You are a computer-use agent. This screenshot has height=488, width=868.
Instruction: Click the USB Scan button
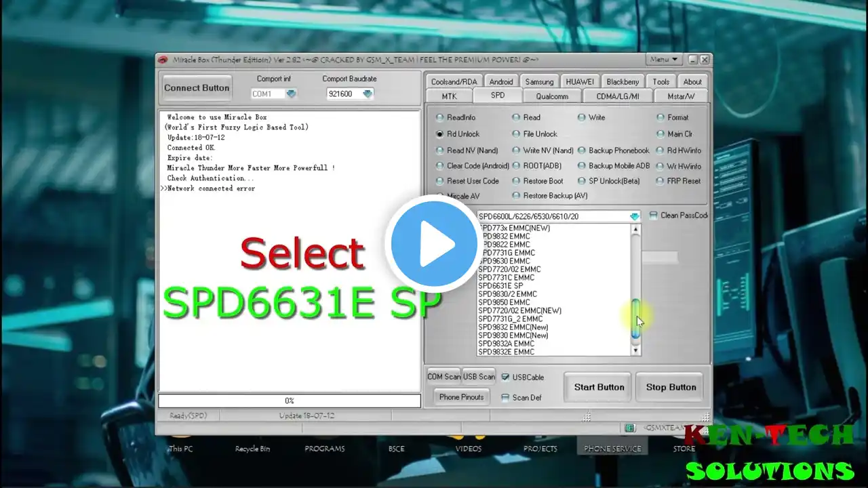479,377
